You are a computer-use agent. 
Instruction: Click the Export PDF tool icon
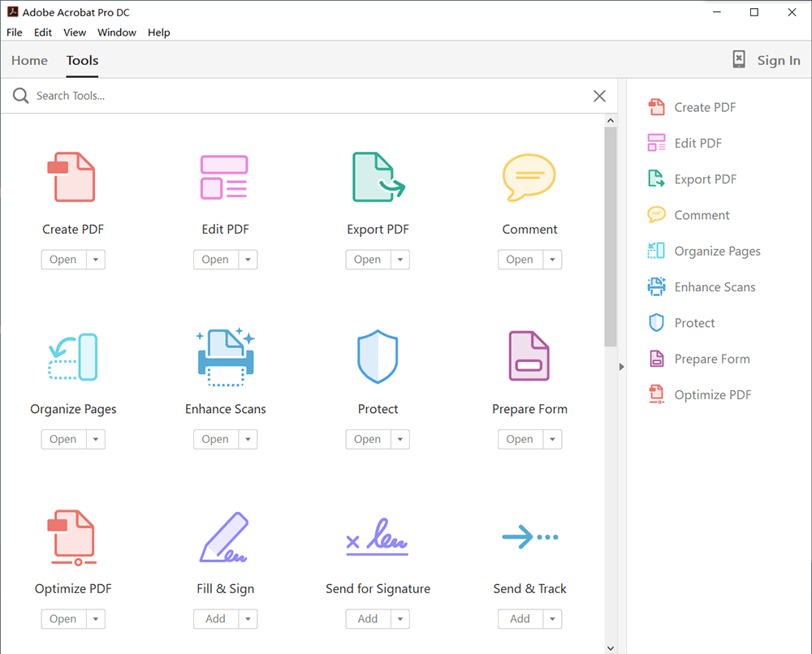pyautogui.click(x=378, y=177)
